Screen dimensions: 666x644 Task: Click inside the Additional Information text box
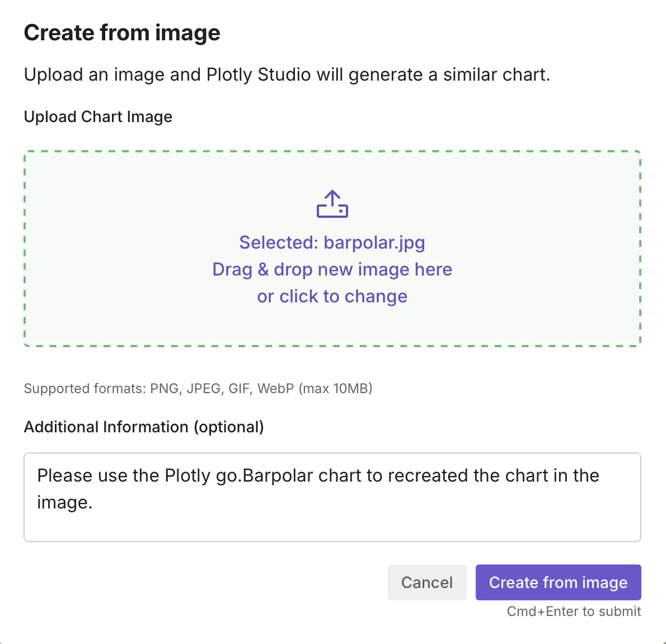(332, 497)
